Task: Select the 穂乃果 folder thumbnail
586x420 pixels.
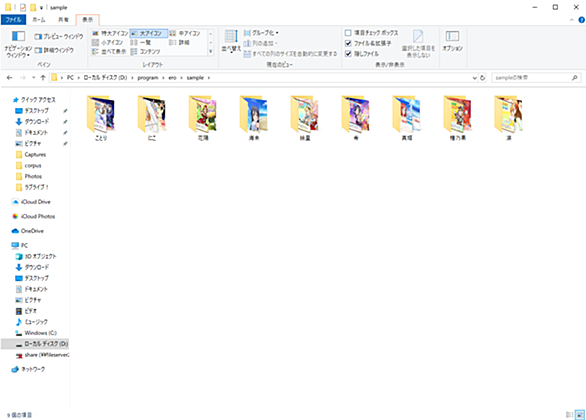Action: [457, 114]
